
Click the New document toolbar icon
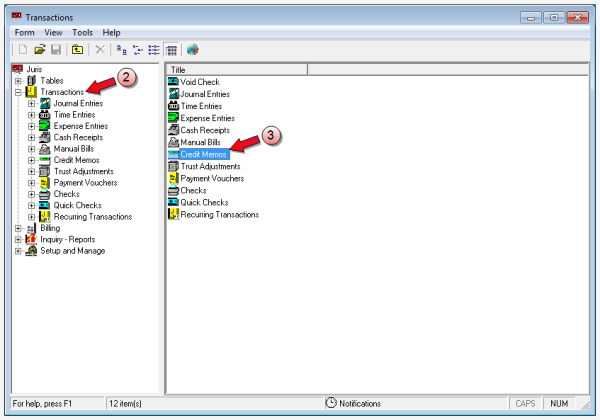coord(23,49)
